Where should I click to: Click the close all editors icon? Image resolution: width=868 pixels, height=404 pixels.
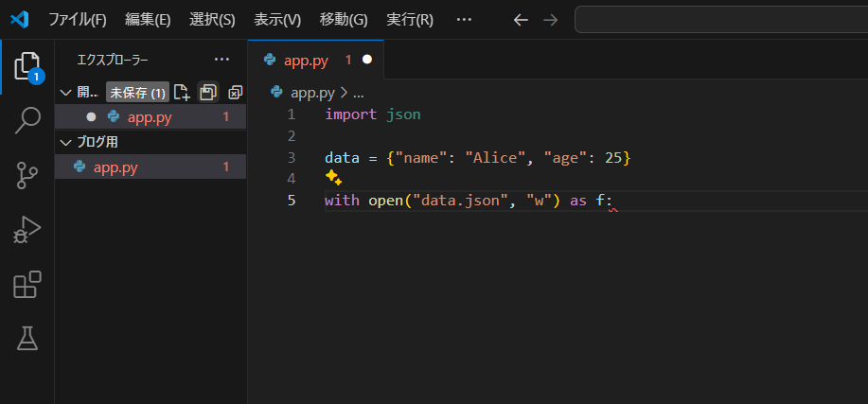pos(236,93)
